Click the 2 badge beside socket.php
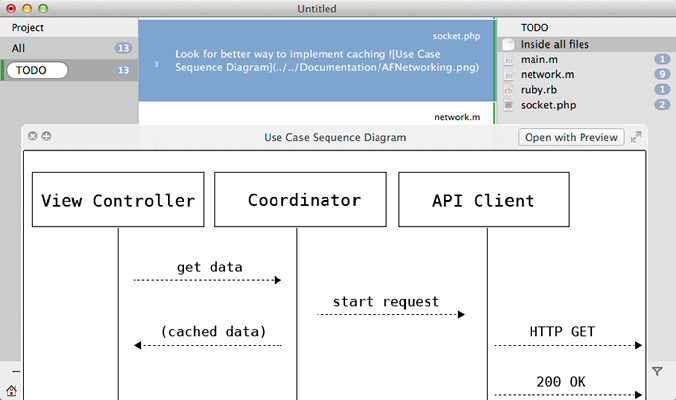Image resolution: width=676 pixels, height=400 pixels. (662, 104)
